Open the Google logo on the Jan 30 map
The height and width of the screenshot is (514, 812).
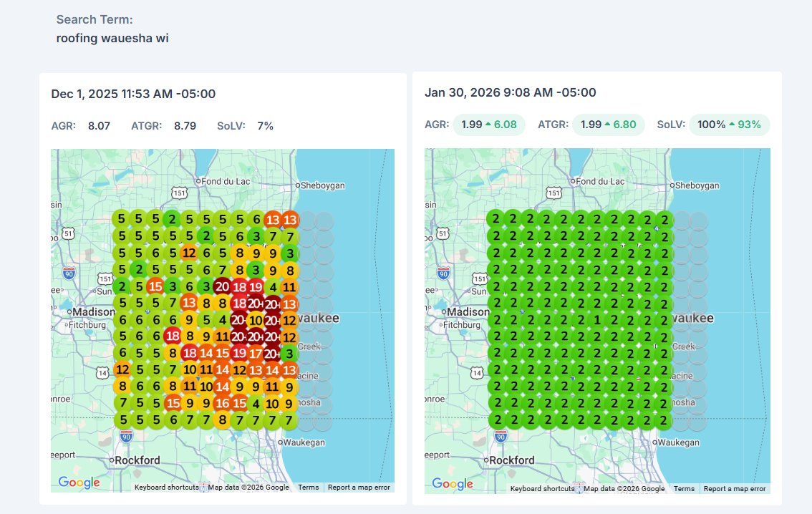point(453,484)
